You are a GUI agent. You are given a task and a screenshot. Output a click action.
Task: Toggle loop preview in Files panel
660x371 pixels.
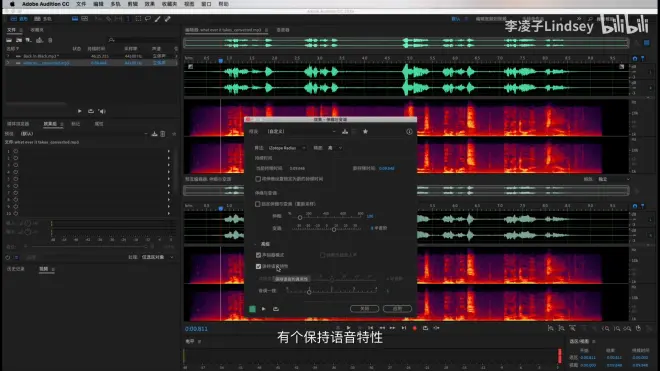tap(90, 111)
